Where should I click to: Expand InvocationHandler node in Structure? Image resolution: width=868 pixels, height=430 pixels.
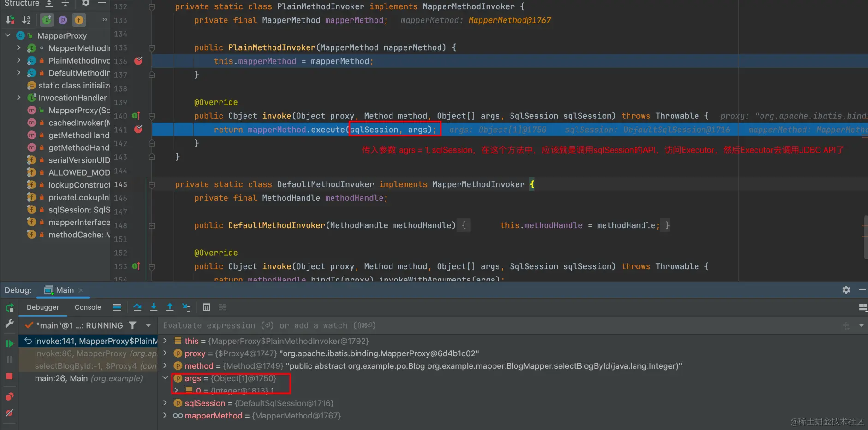click(x=18, y=98)
